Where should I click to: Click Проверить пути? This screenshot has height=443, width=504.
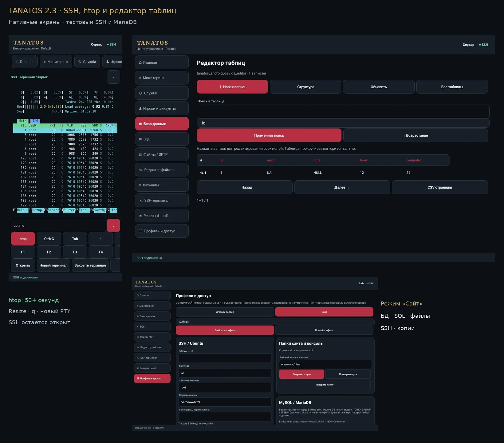(348, 374)
